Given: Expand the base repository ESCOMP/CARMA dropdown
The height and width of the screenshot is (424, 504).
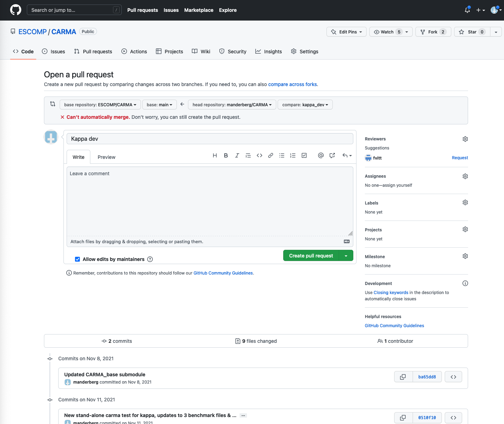Looking at the screenshot, I should point(100,105).
